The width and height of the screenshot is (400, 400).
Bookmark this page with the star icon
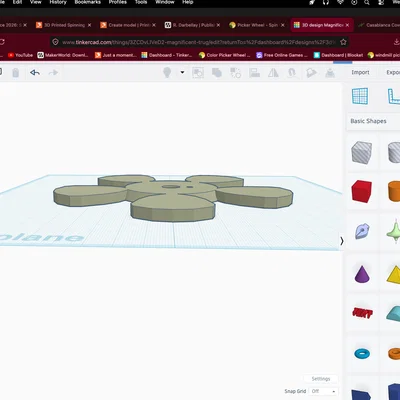343,42
